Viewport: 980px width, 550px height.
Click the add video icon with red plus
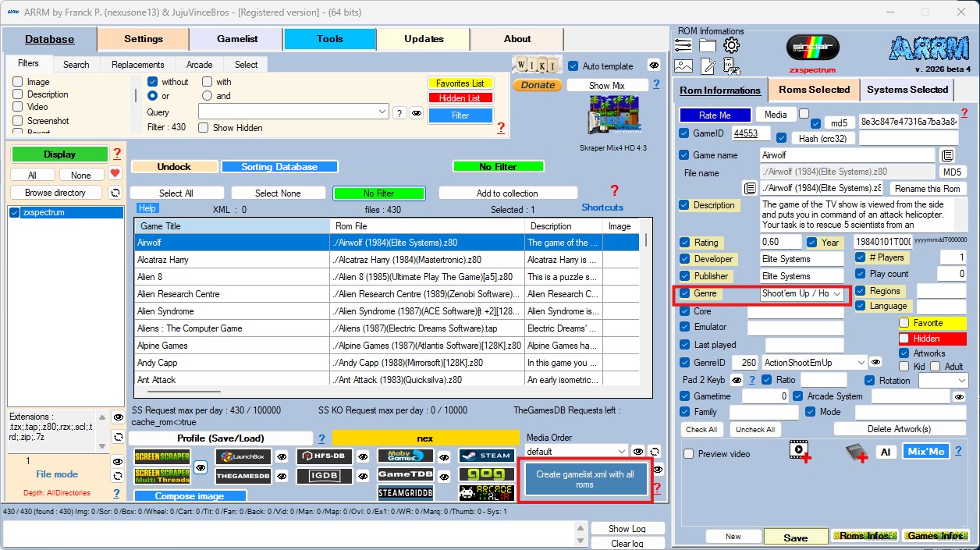click(799, 452)
